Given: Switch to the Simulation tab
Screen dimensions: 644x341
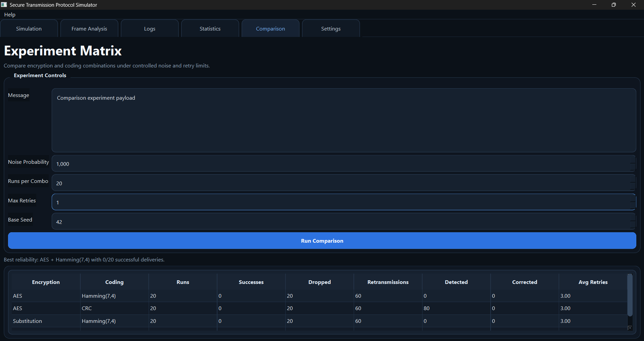Looking at the screenshot, I should point(29,29).
